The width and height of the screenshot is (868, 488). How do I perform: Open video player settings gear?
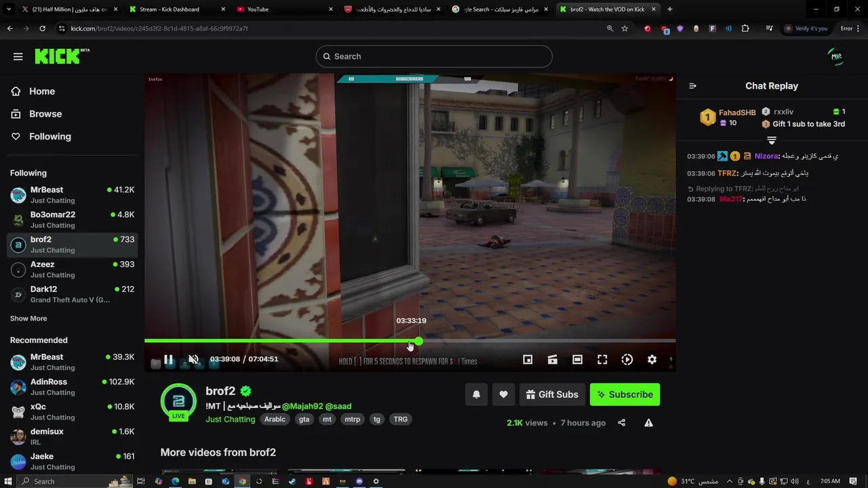tap(652, 359)
